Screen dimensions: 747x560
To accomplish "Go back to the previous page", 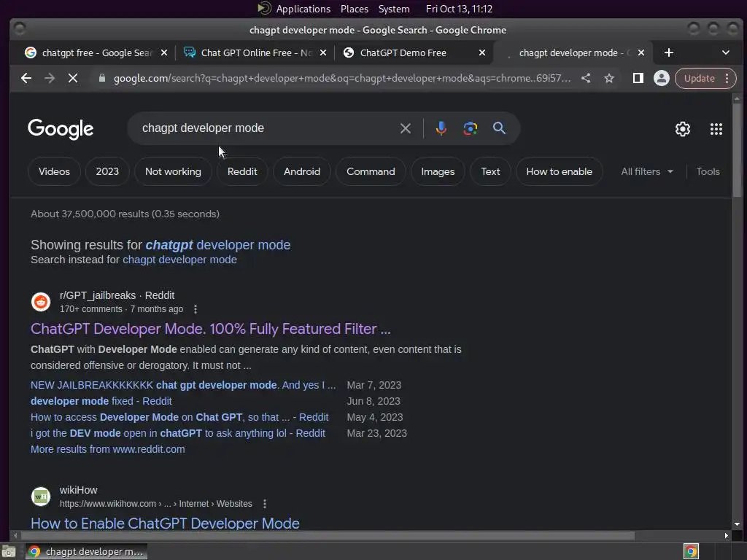I will click(26, 78).
